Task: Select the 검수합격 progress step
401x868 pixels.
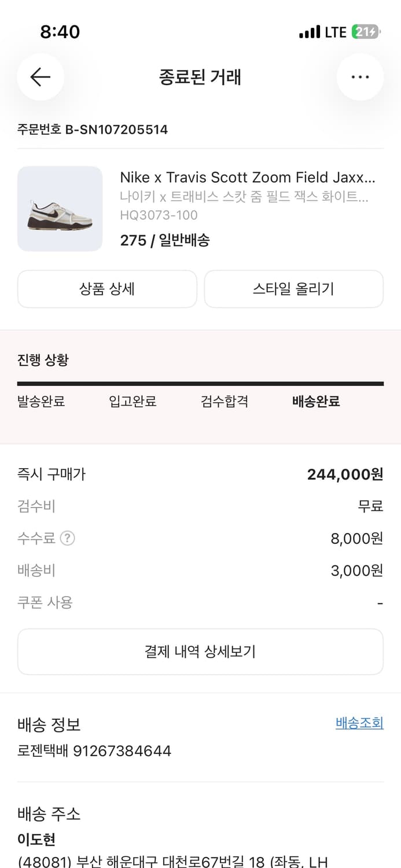Action: [224, 402]
